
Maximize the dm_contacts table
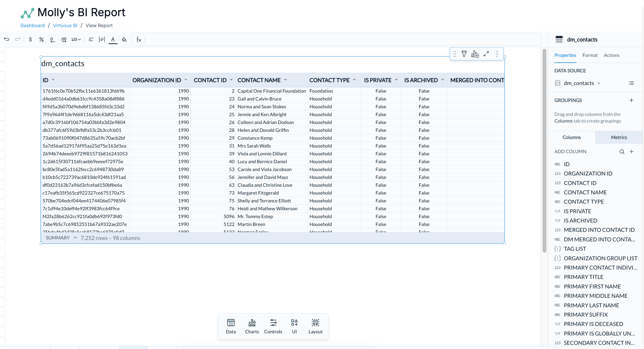tap(486, 54)
